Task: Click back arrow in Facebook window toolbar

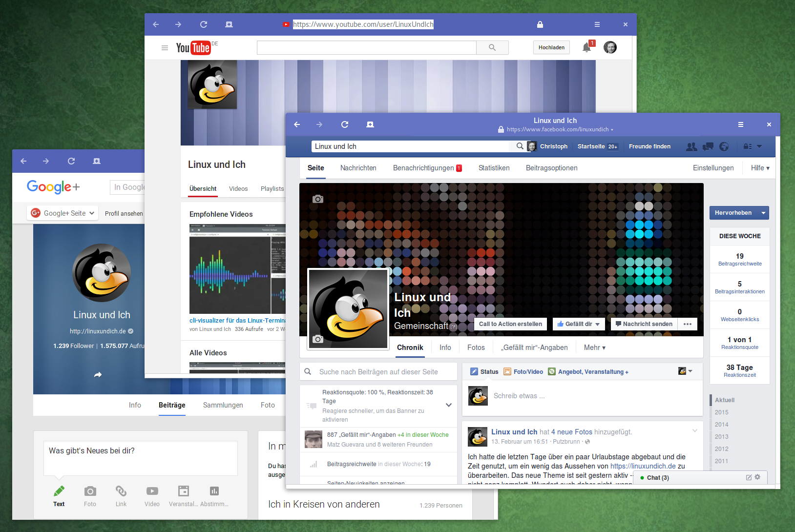Action: point(297,124)
